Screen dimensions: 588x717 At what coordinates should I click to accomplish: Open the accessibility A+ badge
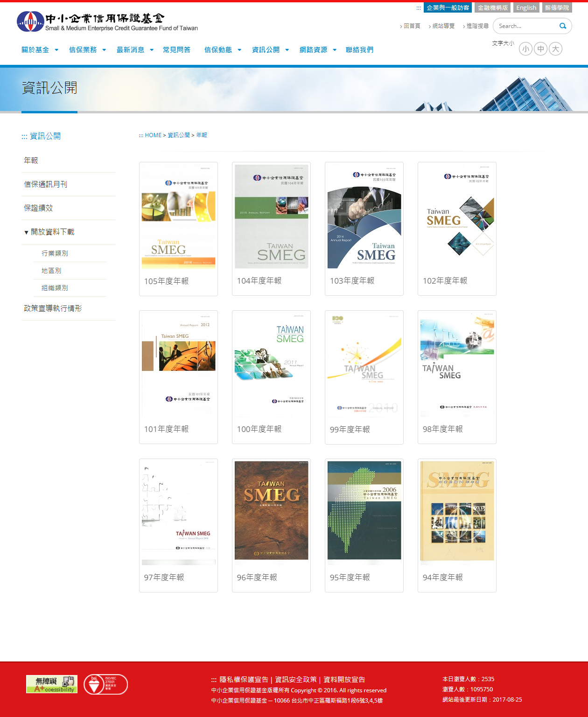click(x=52, y=684)
